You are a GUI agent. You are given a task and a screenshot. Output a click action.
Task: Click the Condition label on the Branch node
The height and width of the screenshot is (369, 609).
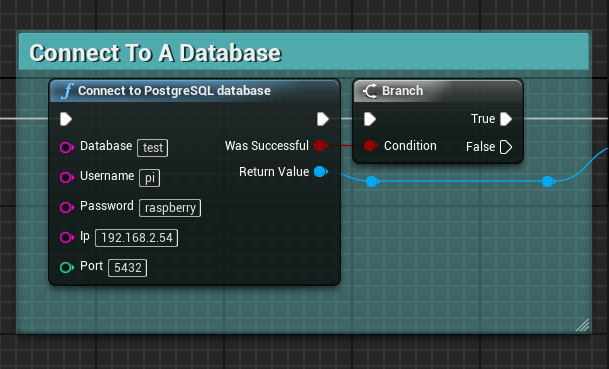tap(410, 146)
